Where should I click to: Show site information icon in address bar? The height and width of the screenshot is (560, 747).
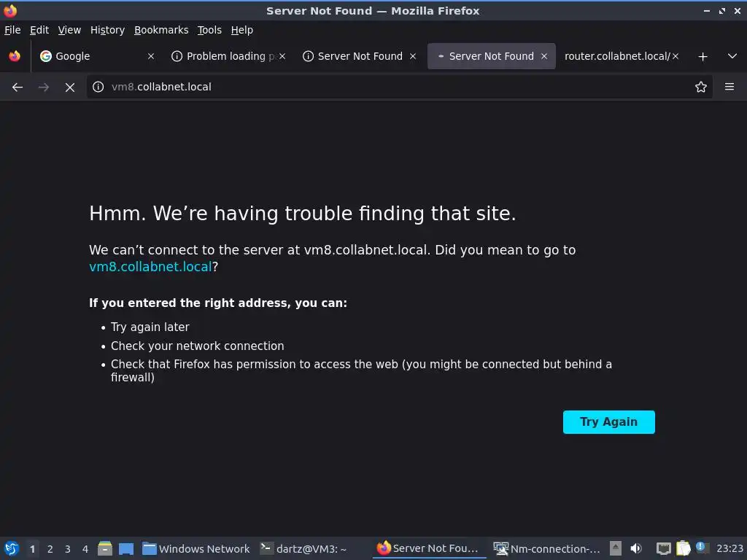click(x=98, y=87)
